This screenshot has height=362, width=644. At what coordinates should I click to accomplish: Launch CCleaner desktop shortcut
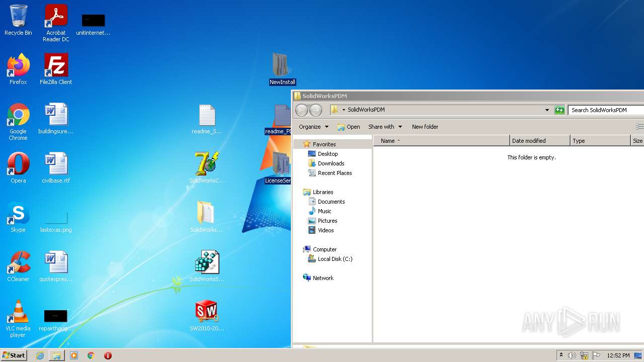coord(18,266)
